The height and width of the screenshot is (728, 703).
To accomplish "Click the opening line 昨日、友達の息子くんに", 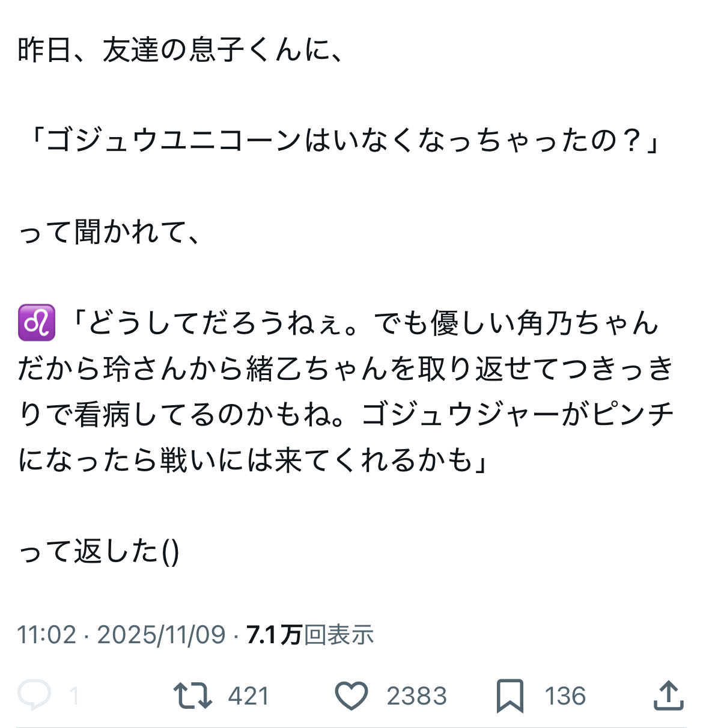I will tap(180, 50).
